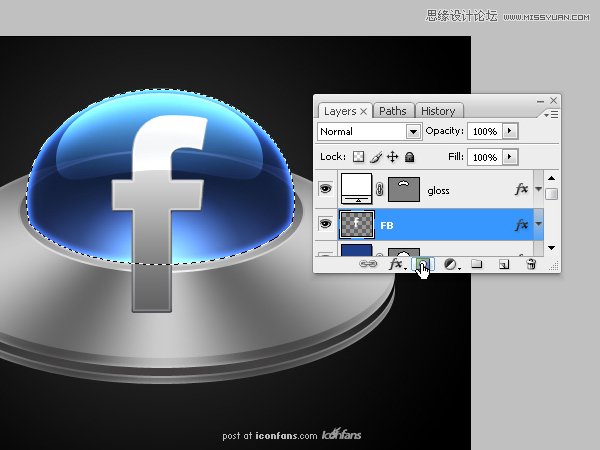Delete layer with the trash icon
The height and width of the screenshot is (450, 600).
[x=531, y=264]
